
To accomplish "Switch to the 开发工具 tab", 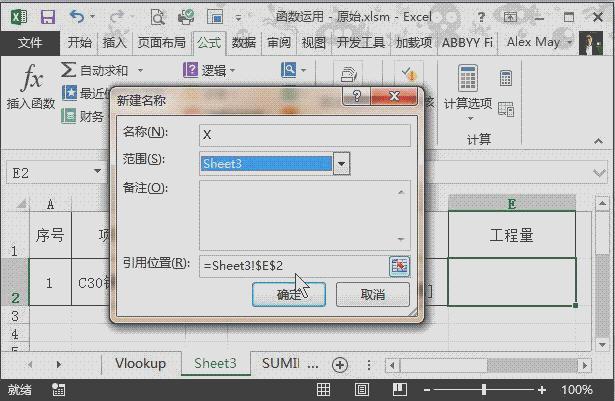I will click(360, 42).
